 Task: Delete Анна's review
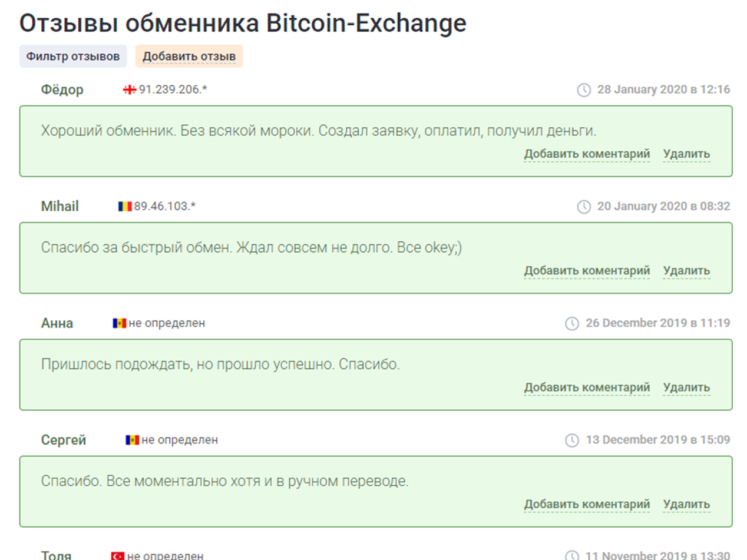(686, 387)
